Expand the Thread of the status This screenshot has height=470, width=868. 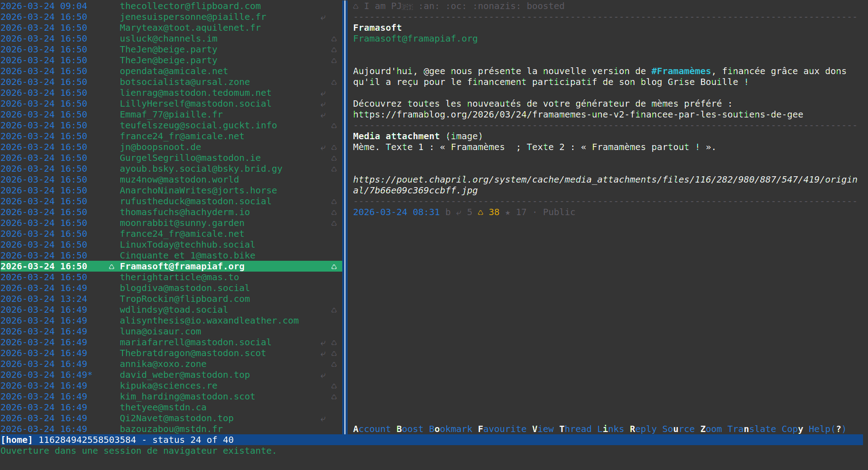pyautogui.click(x=575, y=429)
